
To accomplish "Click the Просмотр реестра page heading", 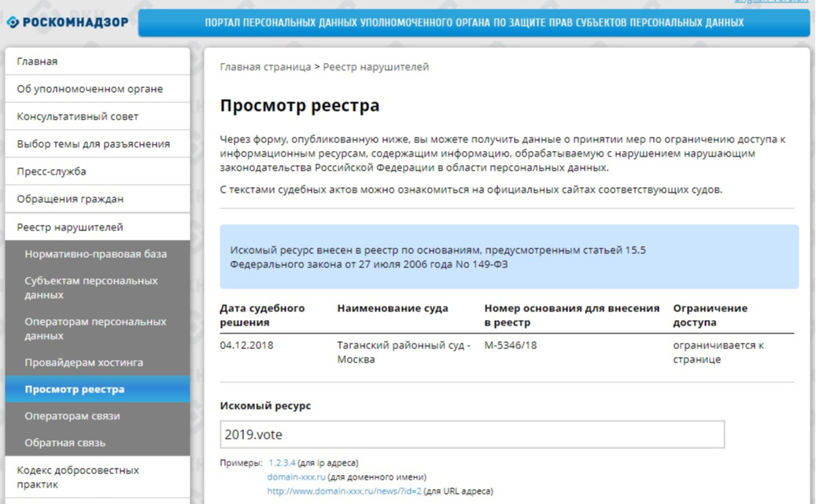I will pyautogui.click(x=300, y=105).
